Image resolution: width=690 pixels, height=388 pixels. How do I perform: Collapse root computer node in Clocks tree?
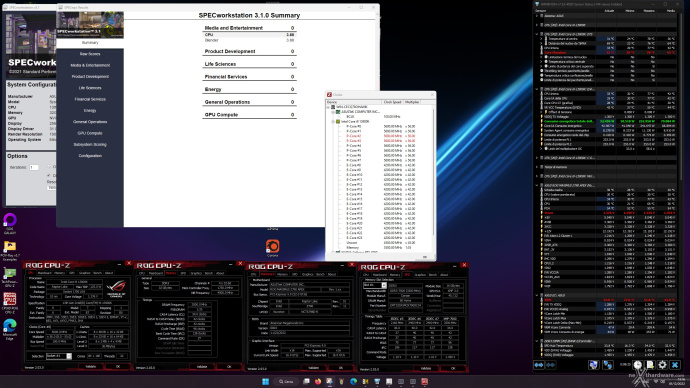(328, 107)
